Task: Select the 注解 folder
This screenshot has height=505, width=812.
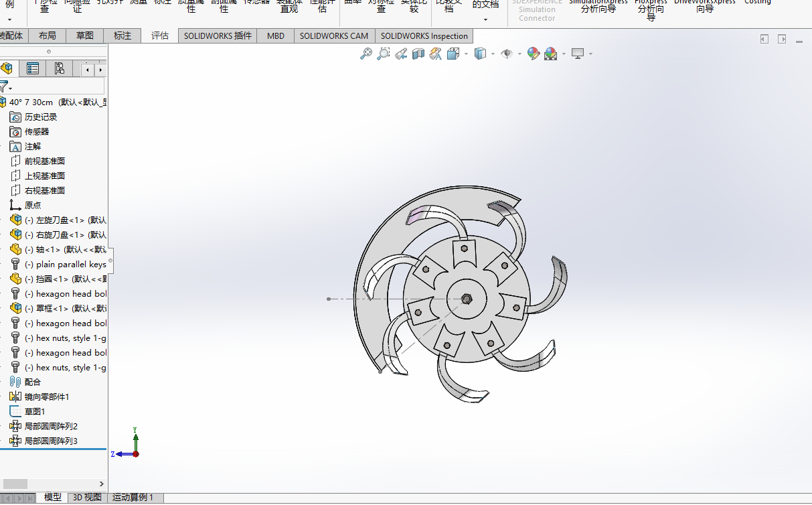Action: [x=25, y=147]
